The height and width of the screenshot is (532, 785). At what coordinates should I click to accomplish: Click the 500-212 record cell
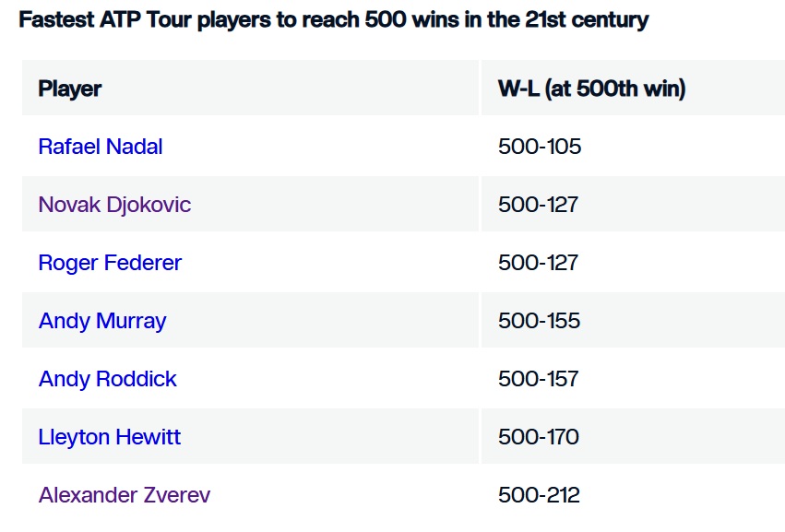pyautogui.click(x=539, y=495)
